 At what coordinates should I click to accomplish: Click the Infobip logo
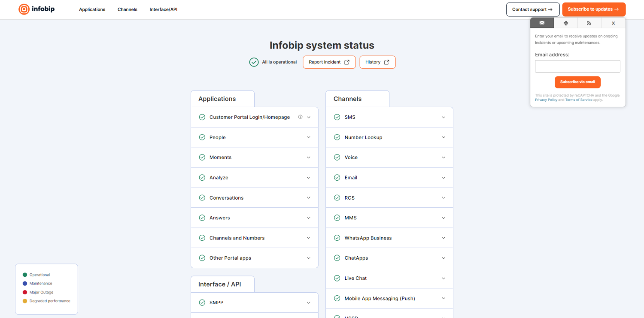click(36, 9)
